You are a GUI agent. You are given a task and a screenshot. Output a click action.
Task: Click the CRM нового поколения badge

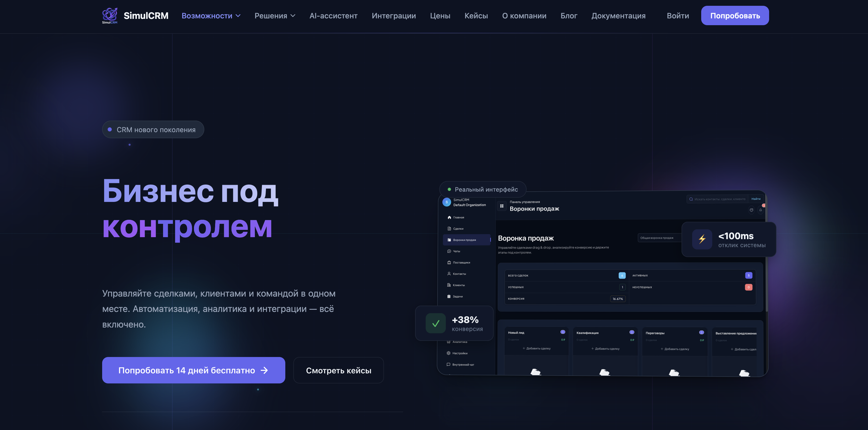pyautogui.click(x=153, y=129)
